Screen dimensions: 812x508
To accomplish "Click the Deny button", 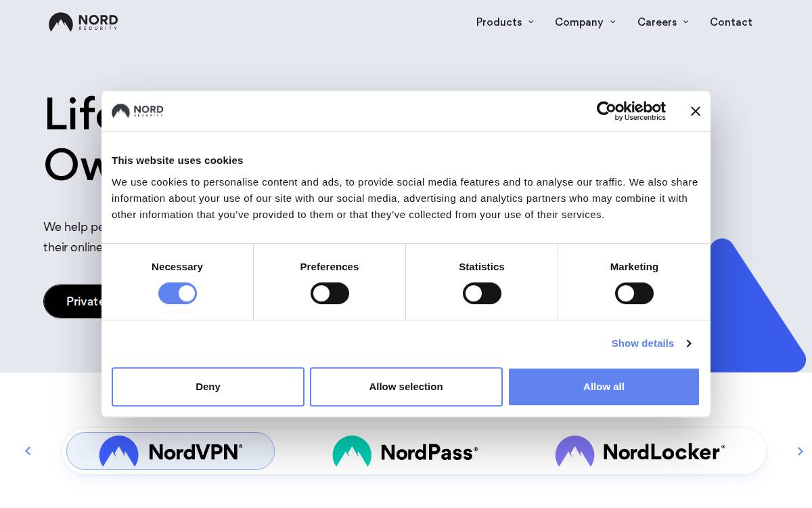I will (x=208, y=387).
